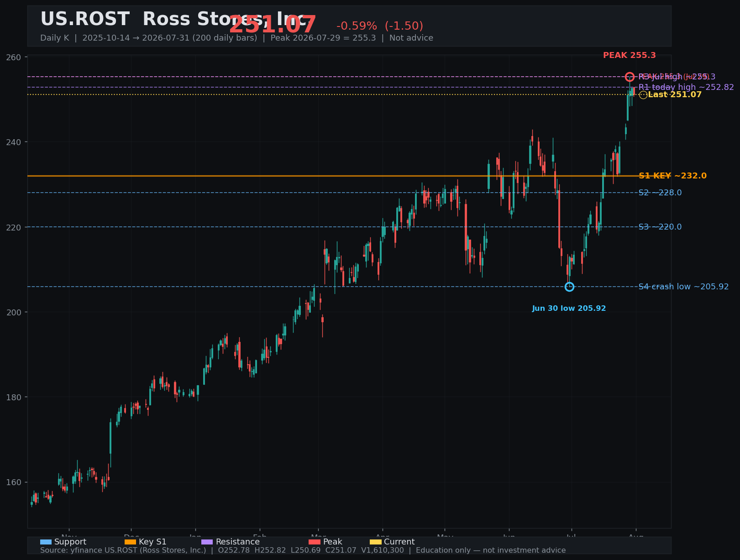
Task: Click the "S3 ~220.0" support label
Action: (660, 227)
